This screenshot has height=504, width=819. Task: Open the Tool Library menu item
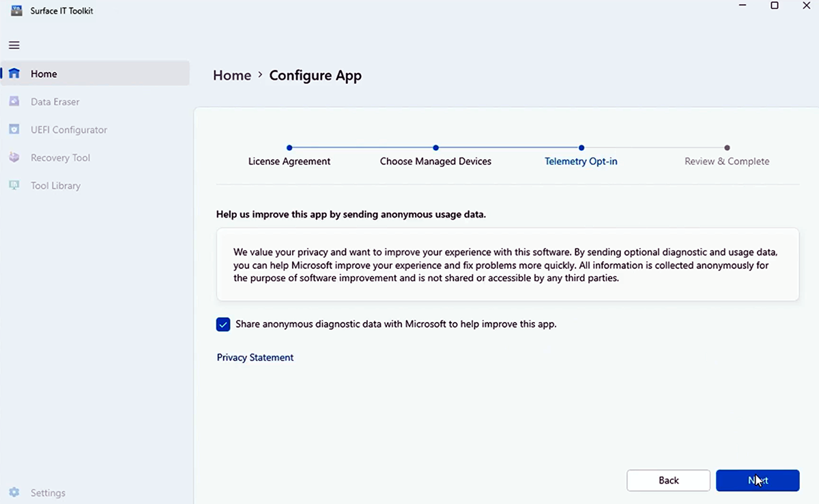tap(55, 186)
